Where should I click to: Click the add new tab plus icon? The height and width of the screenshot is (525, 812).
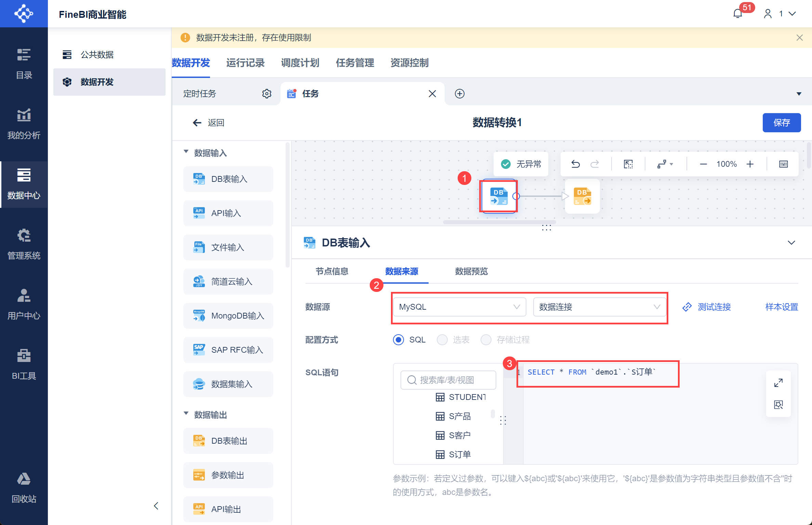coord(459,94)
